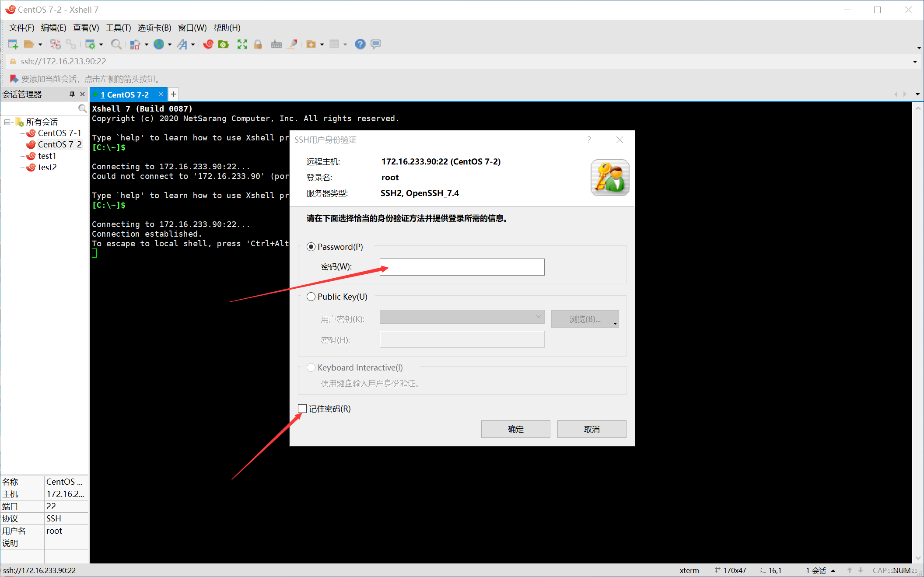Select the Password(P) radio option

point(311,247)
